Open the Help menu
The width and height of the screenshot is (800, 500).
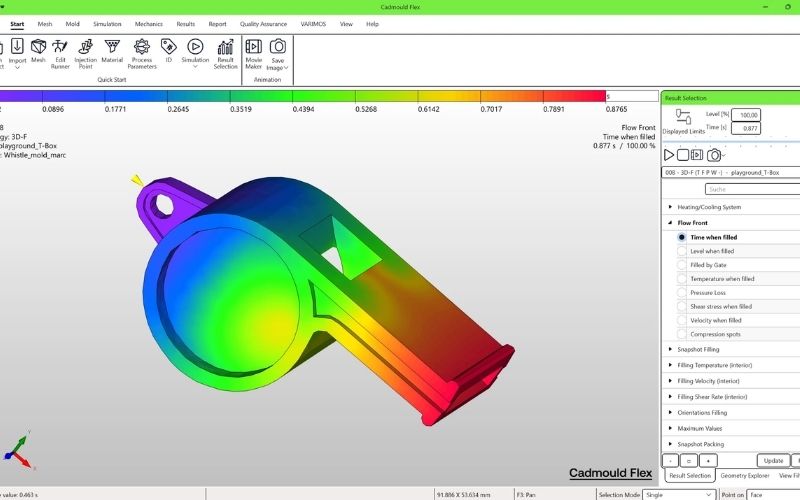click(x=372, y=24)
